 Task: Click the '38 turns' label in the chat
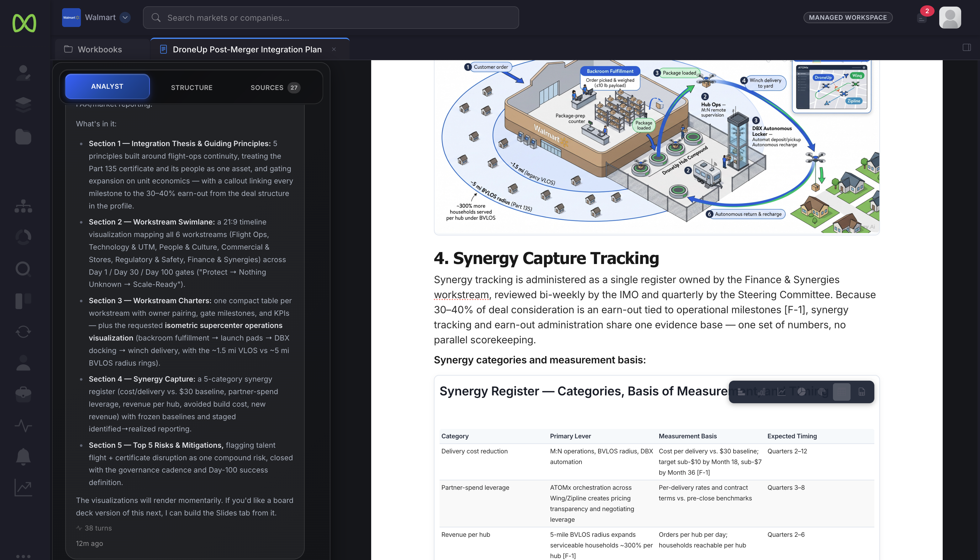click(x=98, y=528)
